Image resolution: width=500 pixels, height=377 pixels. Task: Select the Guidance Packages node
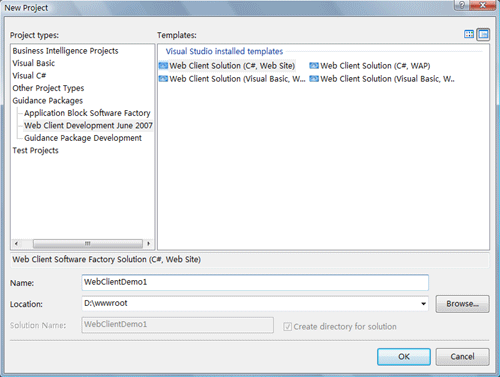coord(48,101)
